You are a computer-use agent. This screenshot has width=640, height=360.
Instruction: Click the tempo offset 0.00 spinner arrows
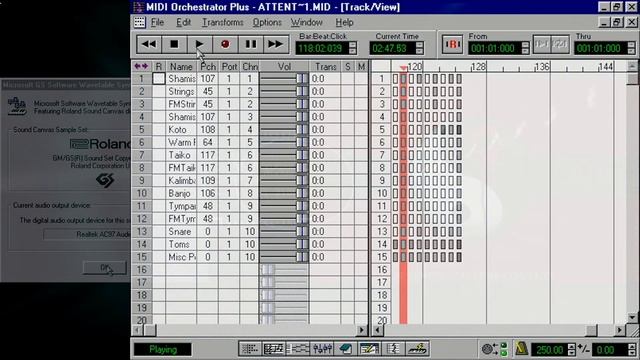632,349
